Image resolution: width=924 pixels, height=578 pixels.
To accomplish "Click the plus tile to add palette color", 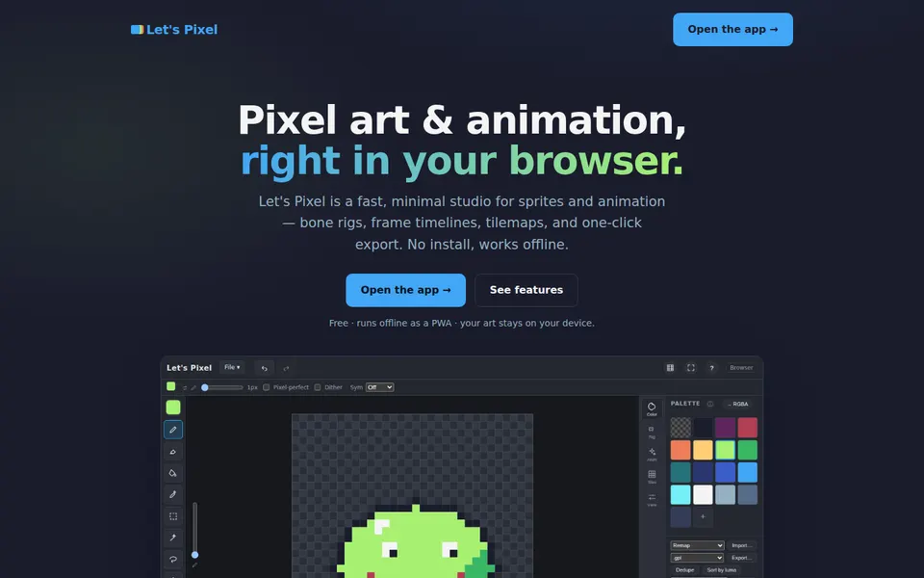I will pyautogui.click(x=703, y=516).
